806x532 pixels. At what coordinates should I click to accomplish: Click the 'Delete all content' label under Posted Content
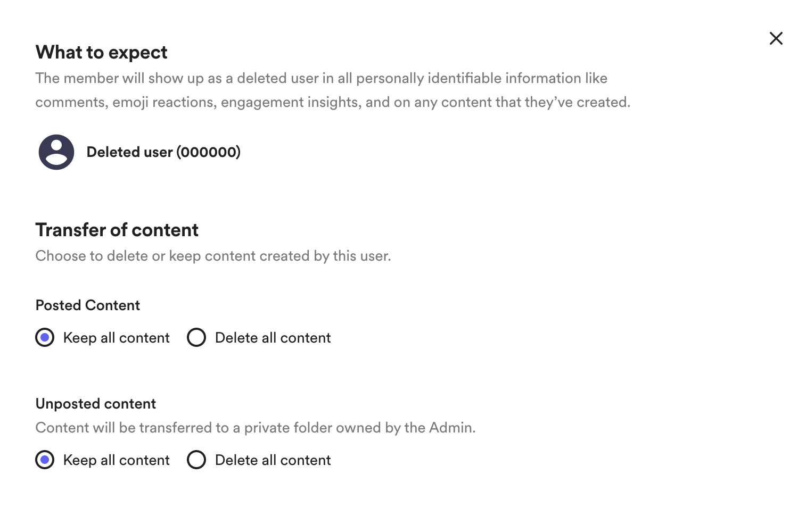tap(273, 338)
